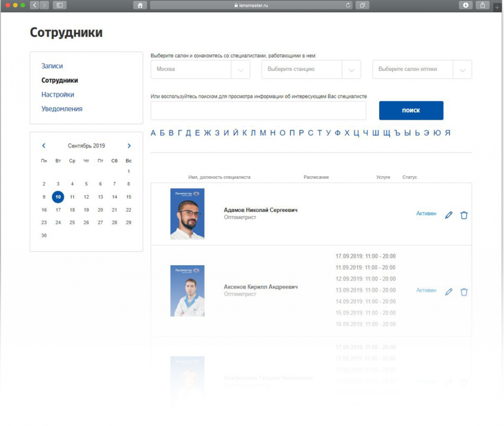Click the Расписание column header
The width and height of the screenshot is (504, 426).
click(x=316, y=177)
